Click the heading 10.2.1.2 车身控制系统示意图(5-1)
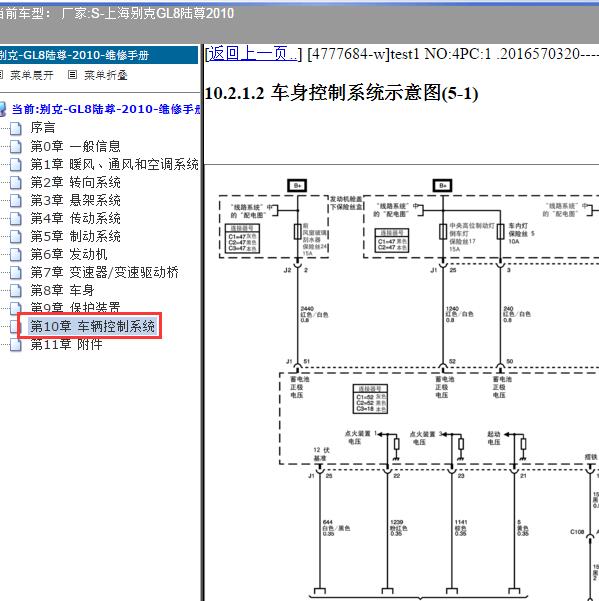Viewport: 599px width, 601px height. 341,93
